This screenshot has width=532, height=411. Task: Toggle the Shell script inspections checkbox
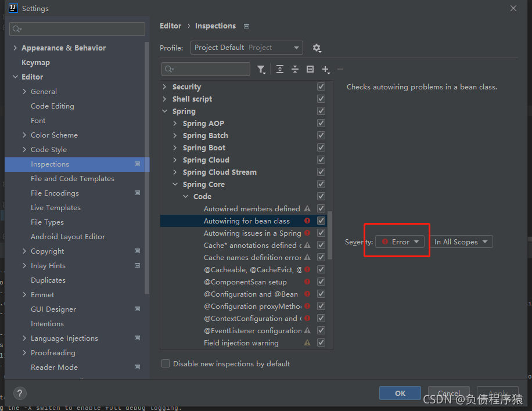tap(321, 99)
